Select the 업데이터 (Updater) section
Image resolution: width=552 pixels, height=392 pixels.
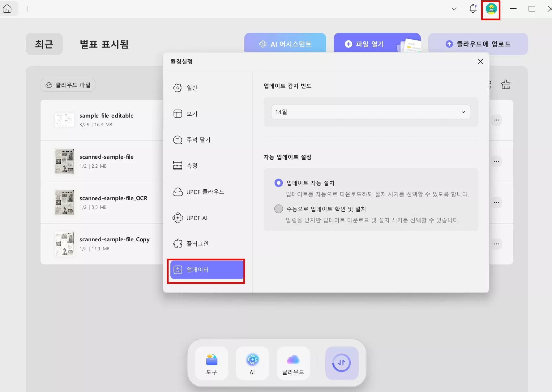[x=206, y=269]
